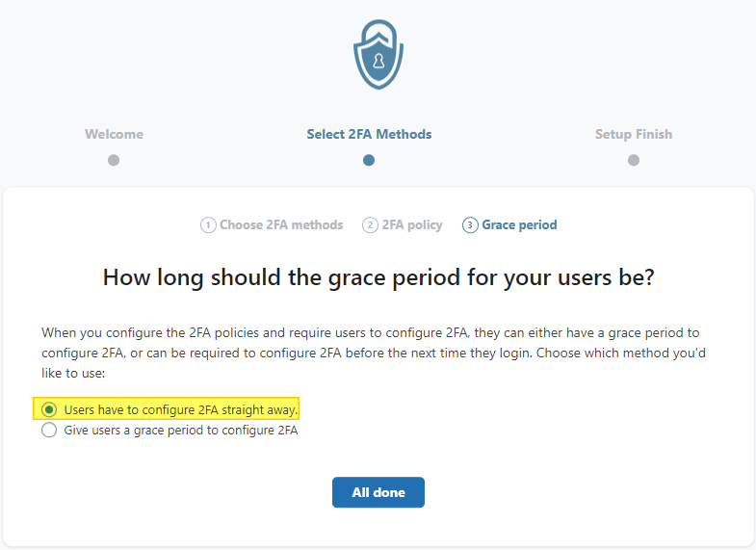The width and height of the screenshot is (756, 550).
Task: Go to the Welcome step label
Action: pos(114,134)
